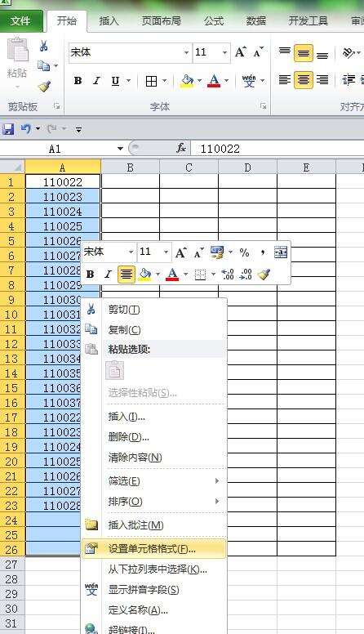Undo last action in quick access toolbar
Image resolution: width=364 pixels, height=634 pixels.
click(26, 129)
